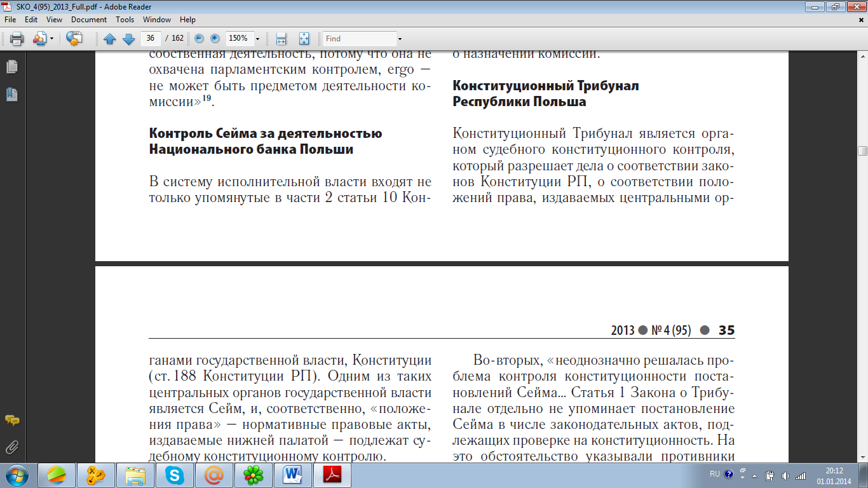Switch to Microsoft Word in taskbar

294,475
